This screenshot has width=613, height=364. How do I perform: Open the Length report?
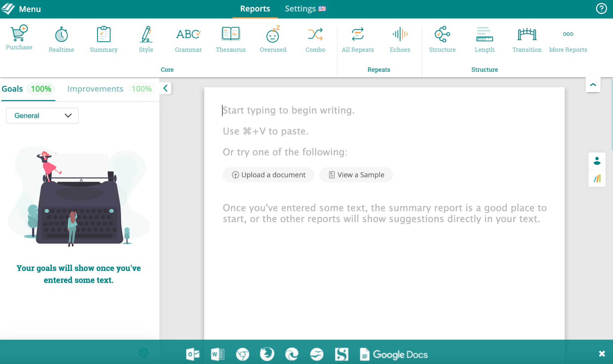tap(484, 40)
